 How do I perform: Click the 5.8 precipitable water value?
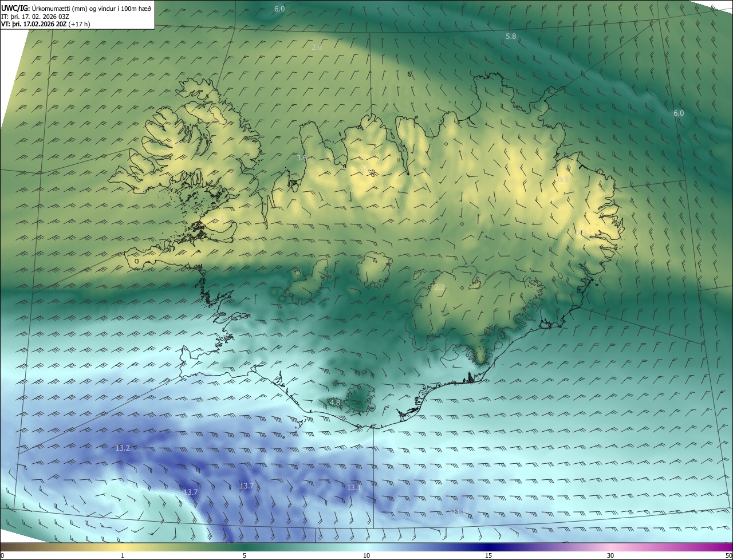[x=511, y=36]
